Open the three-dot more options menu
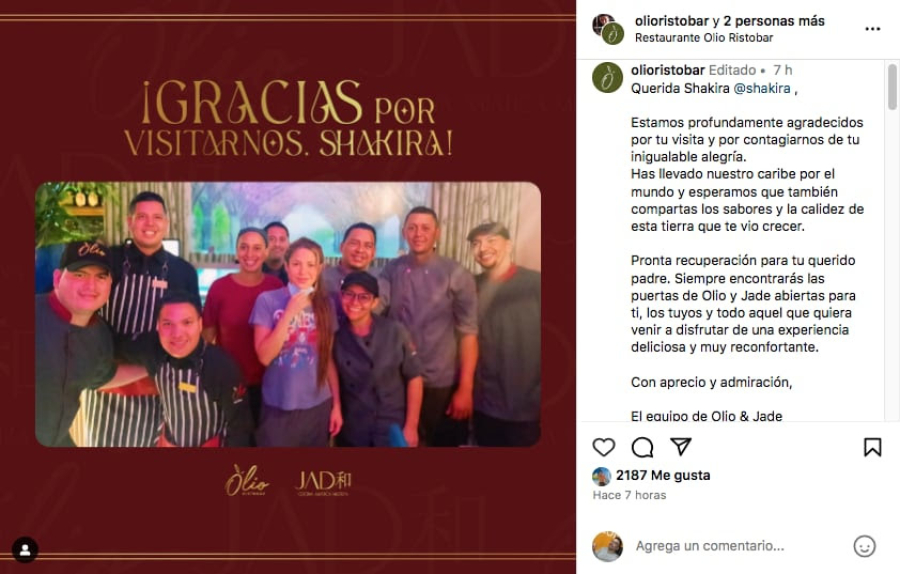This screenshot has width=900, height=574. (x=872, y=29)
